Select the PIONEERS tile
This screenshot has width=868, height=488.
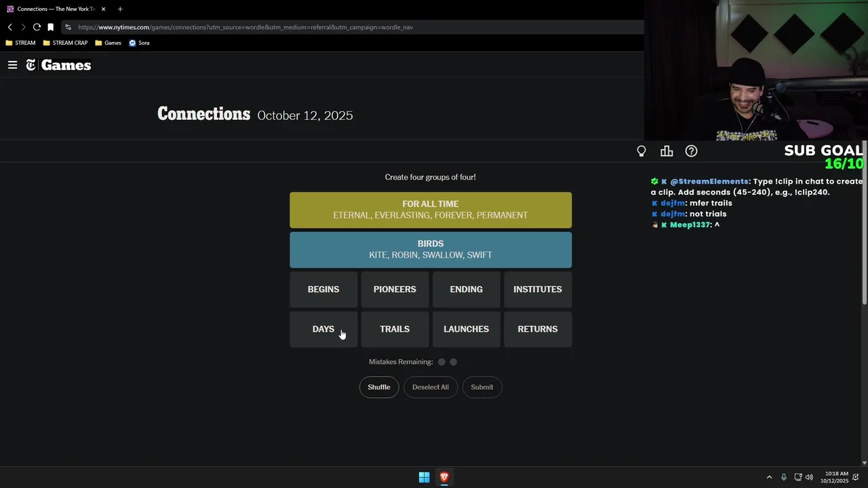coord(395,289)
